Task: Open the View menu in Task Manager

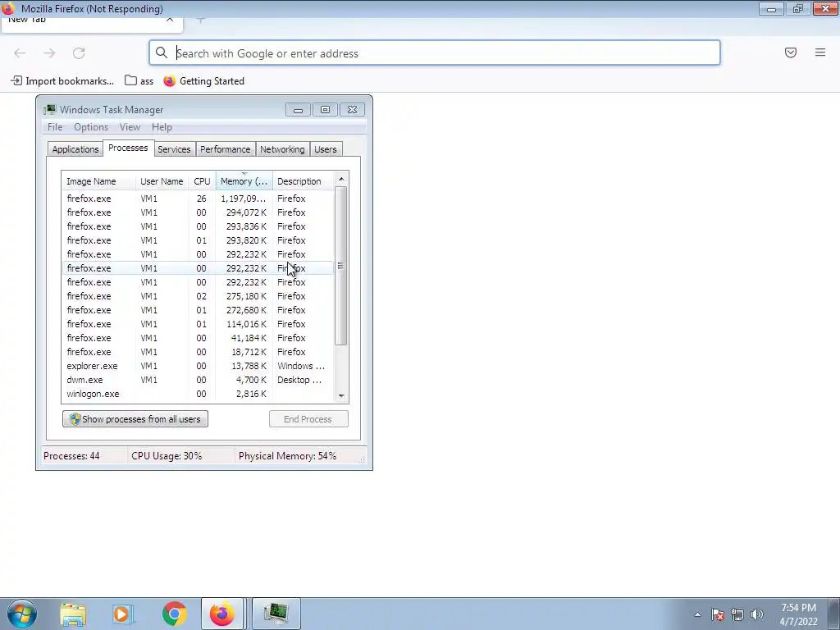Action: [130, 127]
